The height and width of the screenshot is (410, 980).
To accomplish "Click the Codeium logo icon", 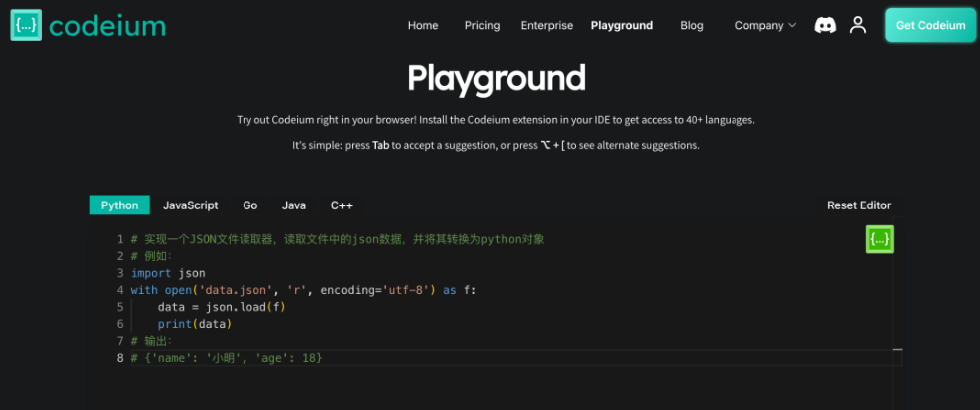I will pos(26,25).
